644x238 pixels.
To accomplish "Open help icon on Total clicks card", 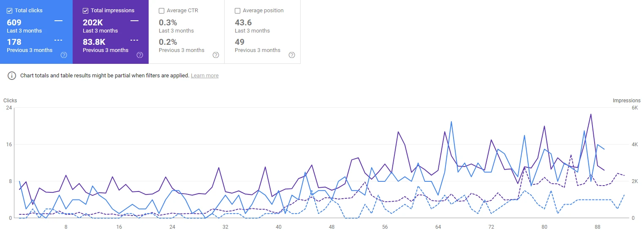I will [64, 55].
